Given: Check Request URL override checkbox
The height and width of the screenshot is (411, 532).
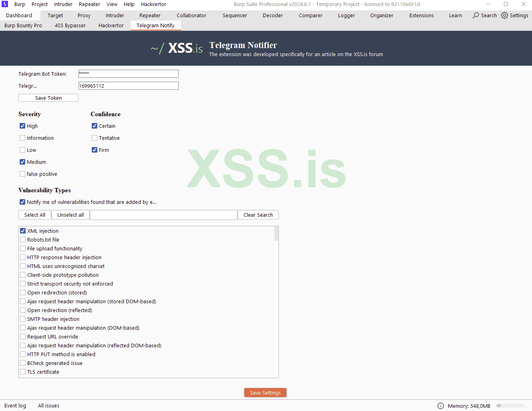Looking at the screenshot, I should tap(23, 336).
